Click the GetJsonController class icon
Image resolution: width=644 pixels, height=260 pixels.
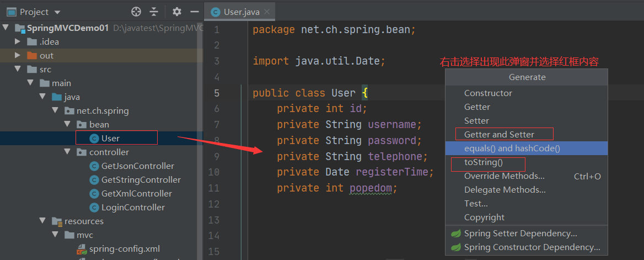coord(94,166)
